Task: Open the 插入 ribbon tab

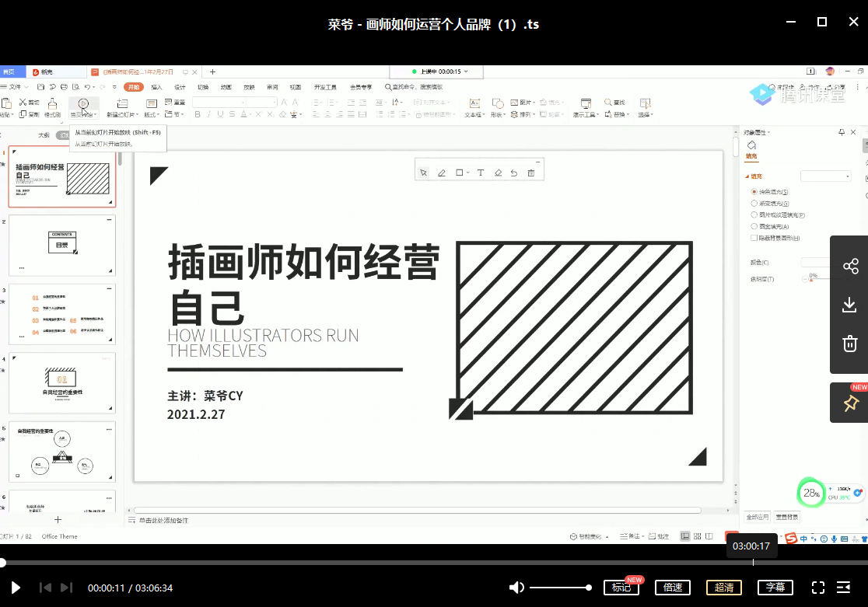Action: (157, 87)
